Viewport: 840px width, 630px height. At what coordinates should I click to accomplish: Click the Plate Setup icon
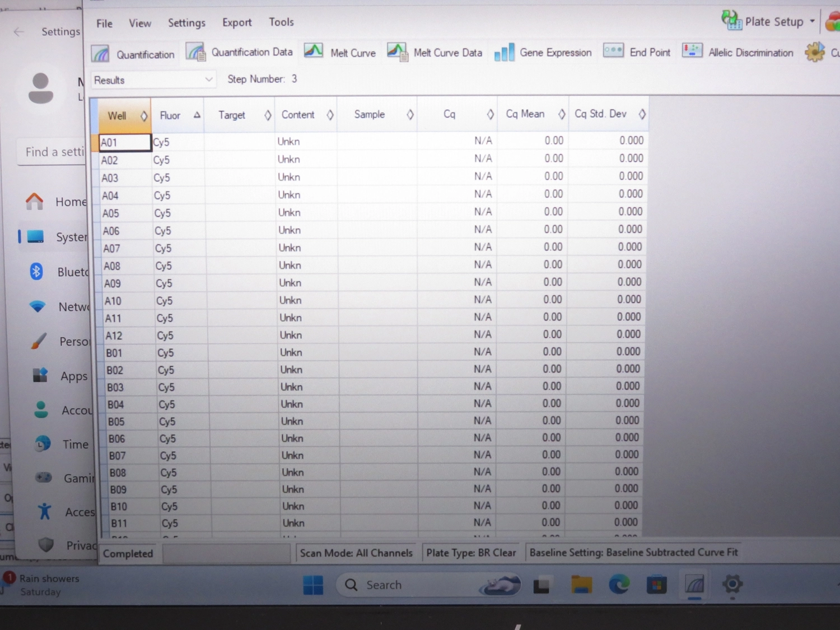coord(731,21)
